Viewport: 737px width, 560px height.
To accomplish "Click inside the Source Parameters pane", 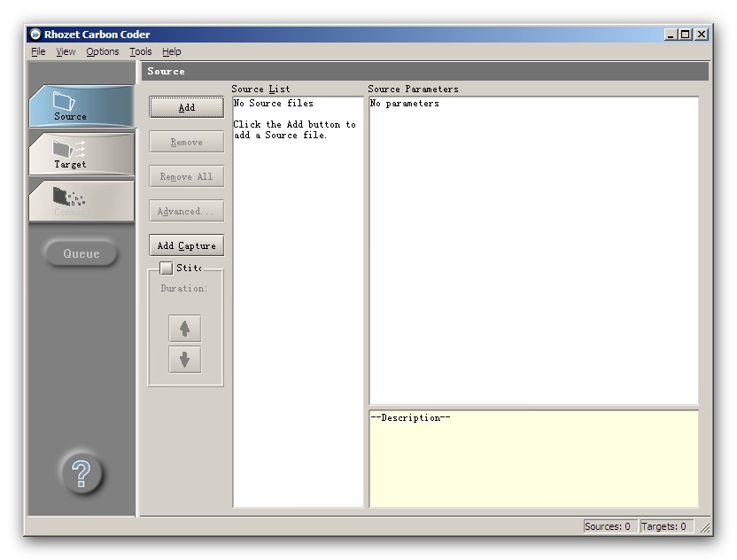I will 533,250.
